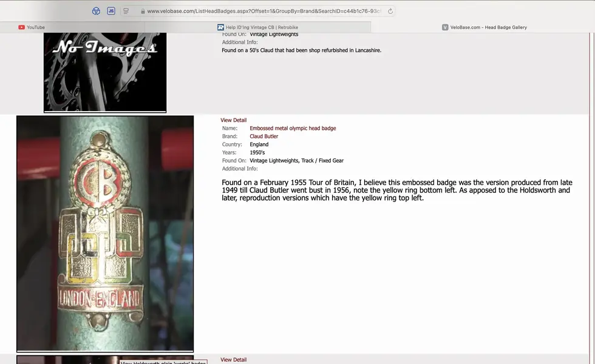Switch to Help ID'ing Vintage CB Retrobike tab
The height and width of the screenshot is (364, 595).
257,27
